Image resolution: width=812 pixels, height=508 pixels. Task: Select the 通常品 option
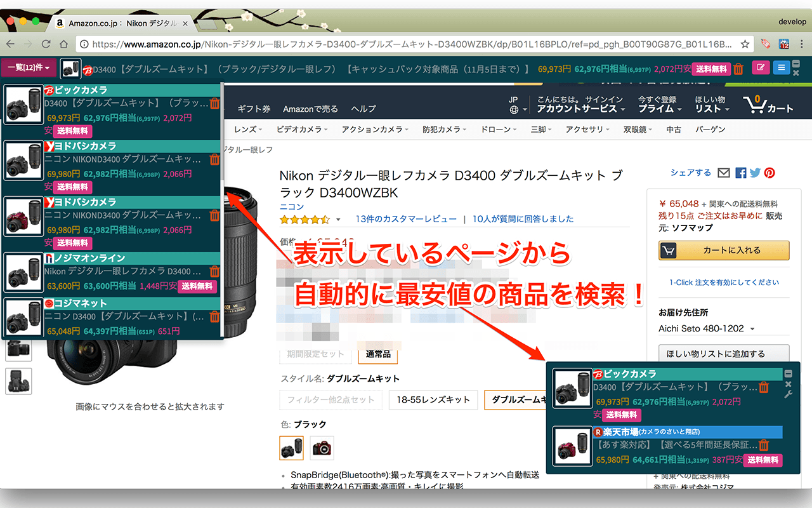[378, 354]
